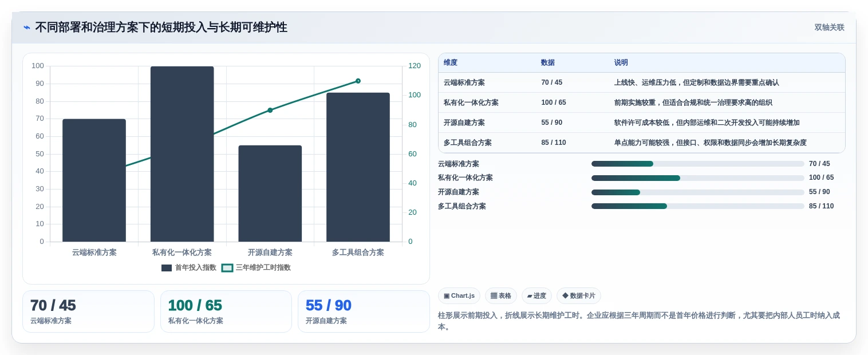
Task: Click the 双轴关联 label in header
Action: 829,27
